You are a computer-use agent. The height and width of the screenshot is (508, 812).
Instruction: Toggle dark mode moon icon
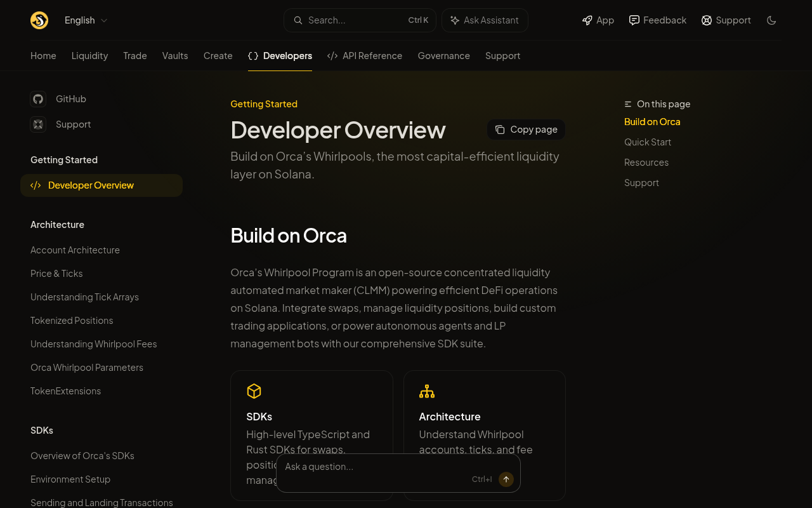(x=771, y=20)
